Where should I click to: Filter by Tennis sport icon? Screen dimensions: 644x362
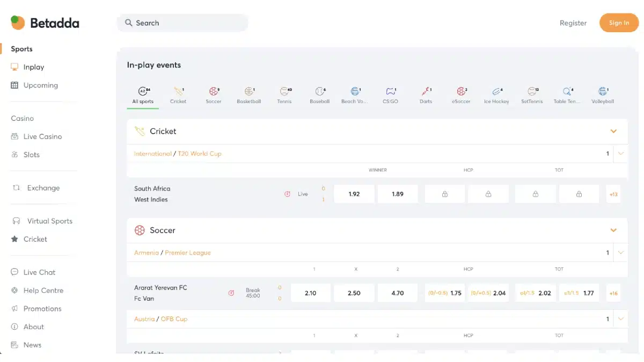click(284, 92)
